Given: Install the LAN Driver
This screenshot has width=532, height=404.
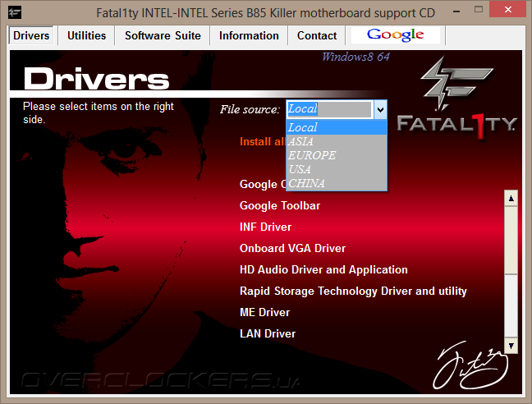Looking at the screenshot, I should (x=268, y=333).
